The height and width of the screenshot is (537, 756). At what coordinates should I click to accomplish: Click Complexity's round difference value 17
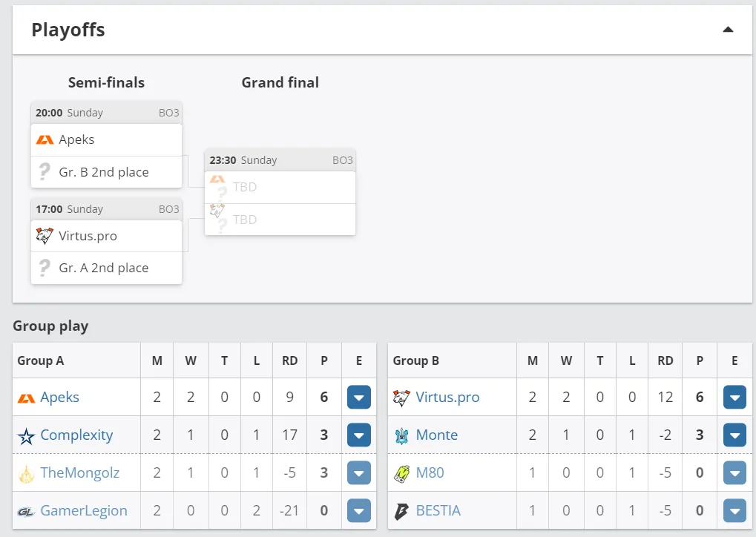290,435
